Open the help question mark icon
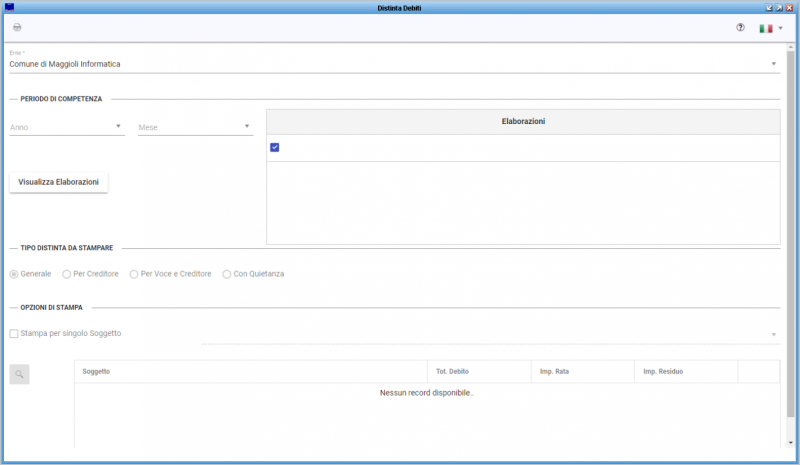800x465 pixels. pos(740,28)
